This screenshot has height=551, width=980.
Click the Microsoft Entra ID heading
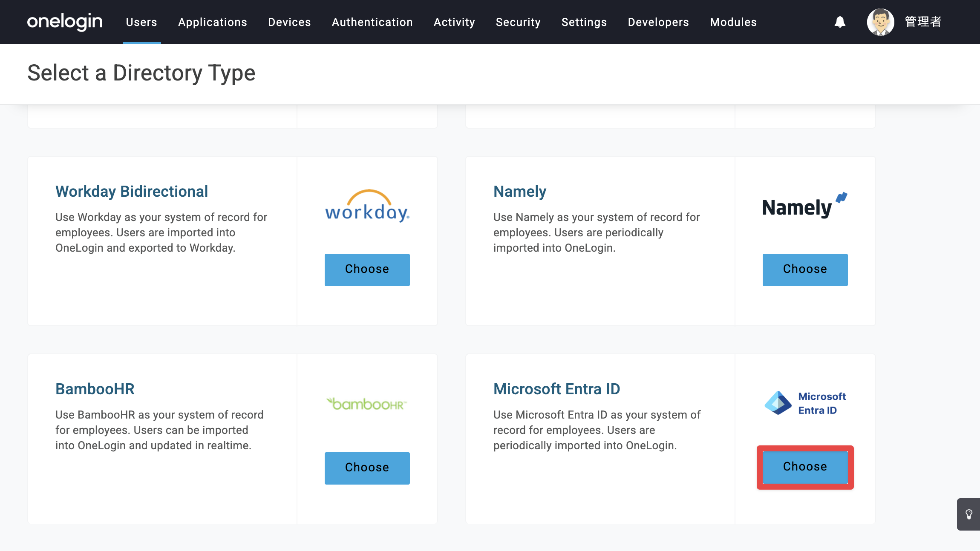click(557, 389)
